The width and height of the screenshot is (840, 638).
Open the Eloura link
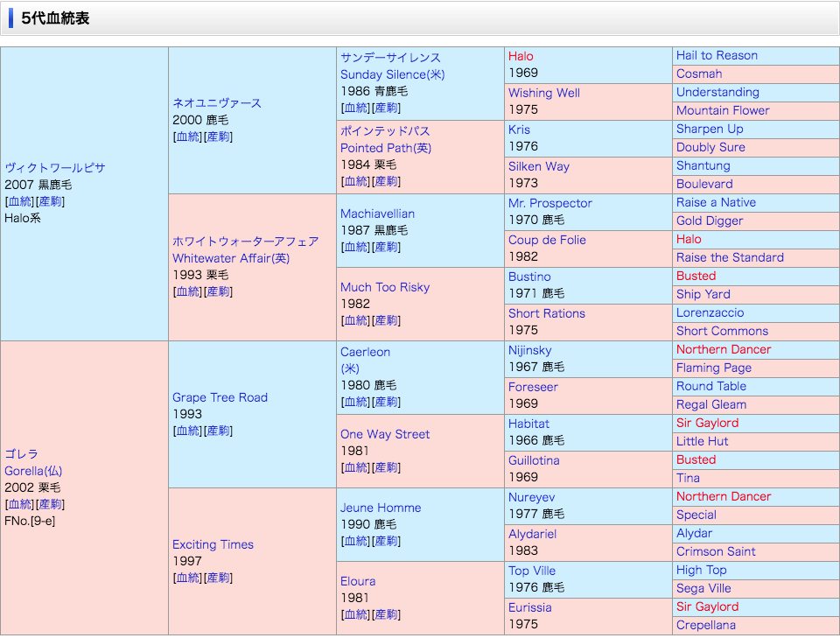coord(358,581)
